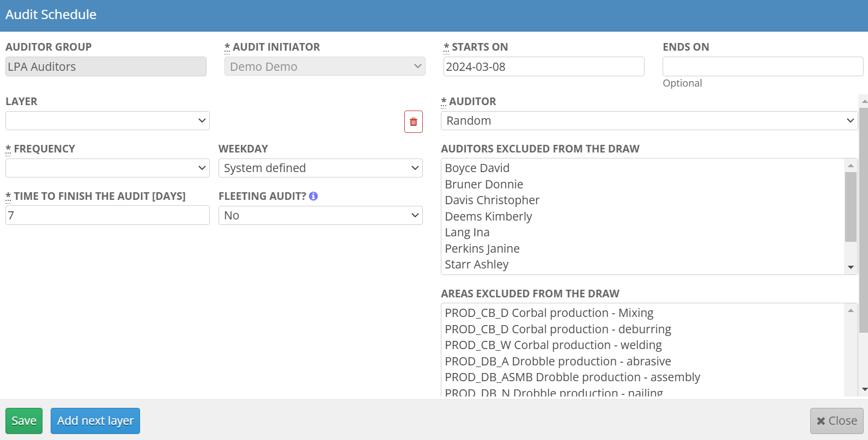Close the Audit Schedule dialog

(x=836, y=421)
